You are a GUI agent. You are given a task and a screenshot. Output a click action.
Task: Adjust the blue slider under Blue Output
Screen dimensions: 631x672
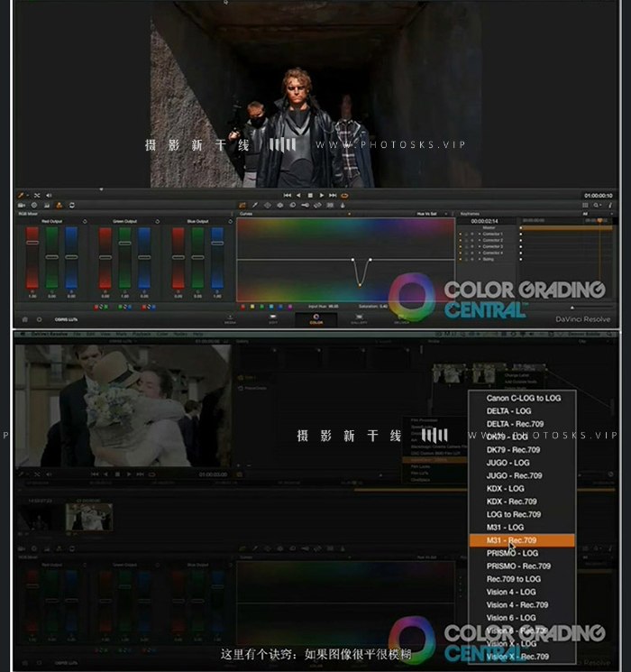coord(217,243)
